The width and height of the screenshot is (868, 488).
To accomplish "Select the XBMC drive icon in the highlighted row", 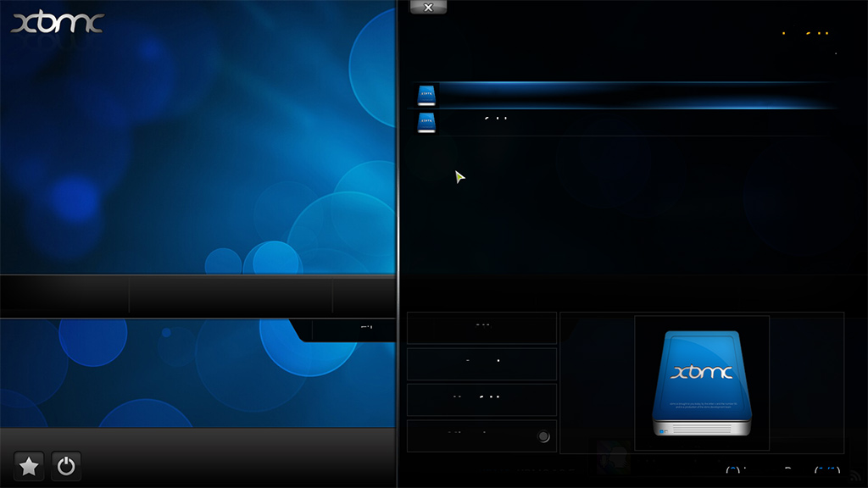I will click(426, 95).
